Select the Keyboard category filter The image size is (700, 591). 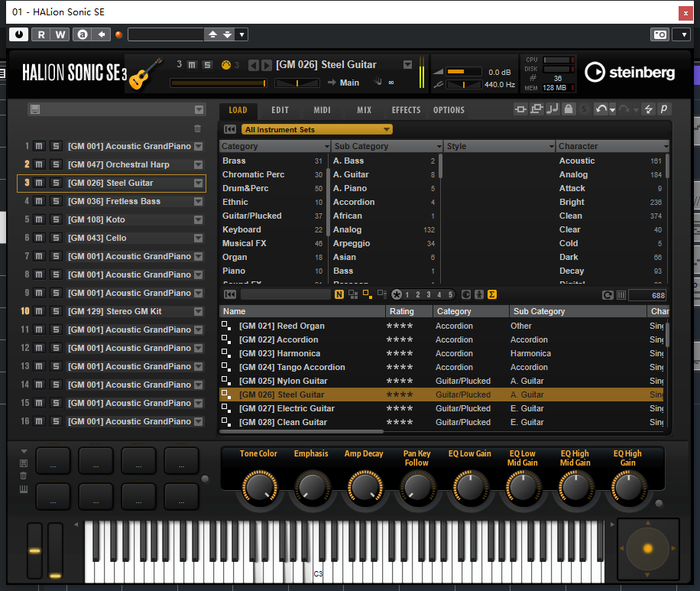272,229
